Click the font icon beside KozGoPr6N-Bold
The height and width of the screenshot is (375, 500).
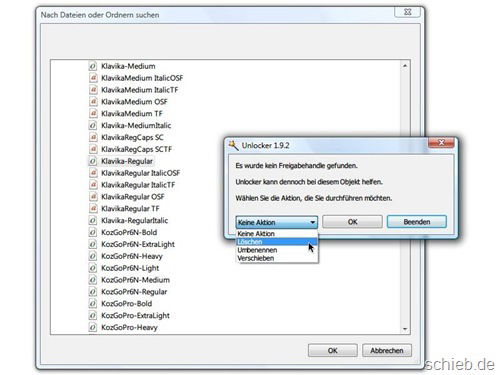click(x=93, y=232)
